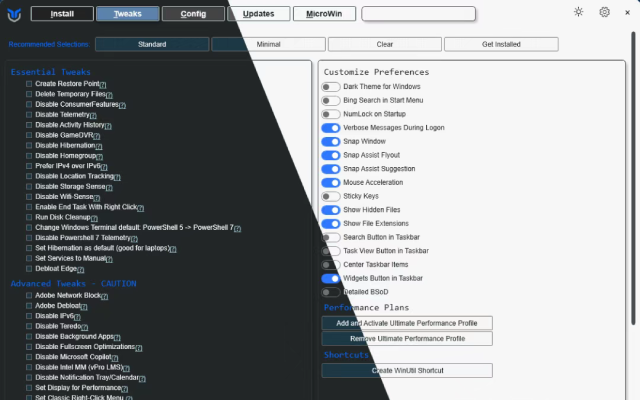Check Prefer IPv4 over IPv6 checkbox
Viewport: 640px width, 400px height.
(29, 166)
